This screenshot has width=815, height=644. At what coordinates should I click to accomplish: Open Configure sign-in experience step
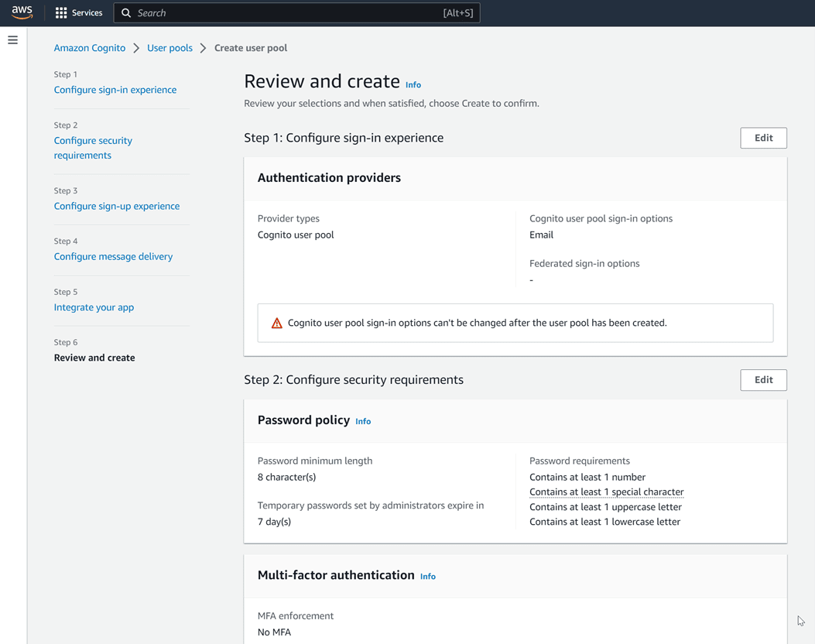pos(115,90)
